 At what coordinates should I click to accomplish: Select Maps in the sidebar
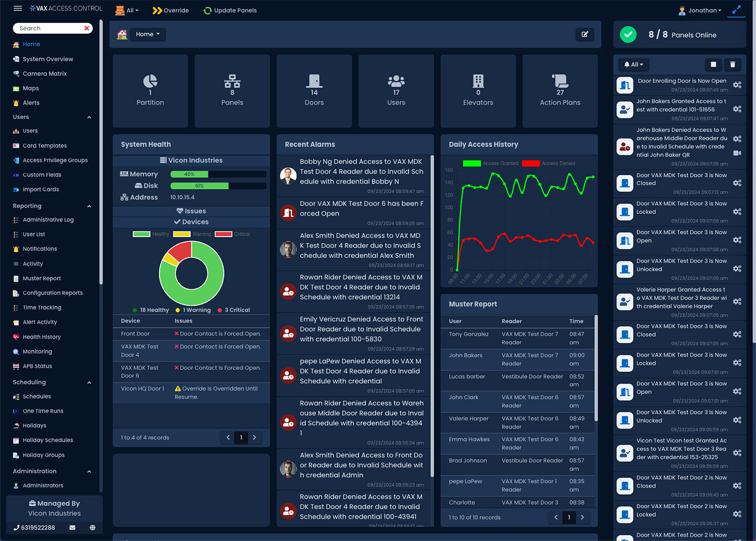click(31, 88)
